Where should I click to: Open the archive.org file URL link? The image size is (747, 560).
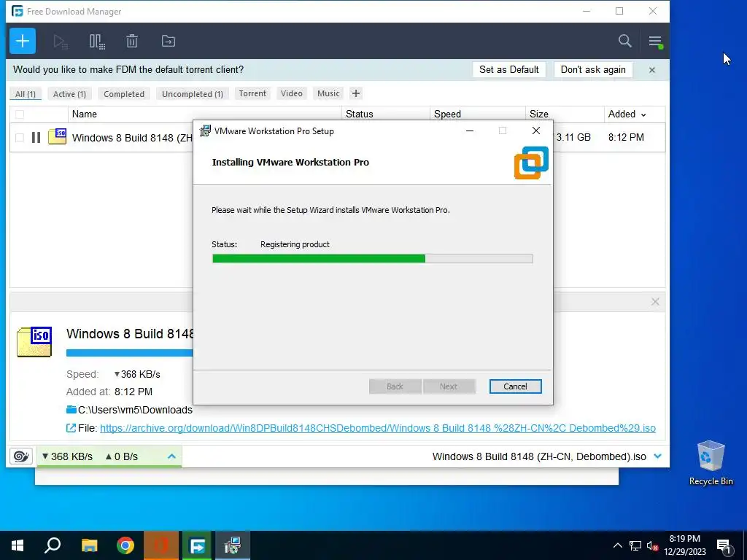tap(378, 428)
